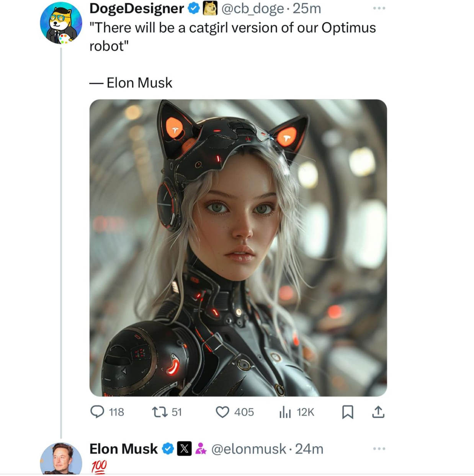The image size is (474, 476).
Task: Click Elon Musk's blue verified badge
Action: tap(168, 448)
